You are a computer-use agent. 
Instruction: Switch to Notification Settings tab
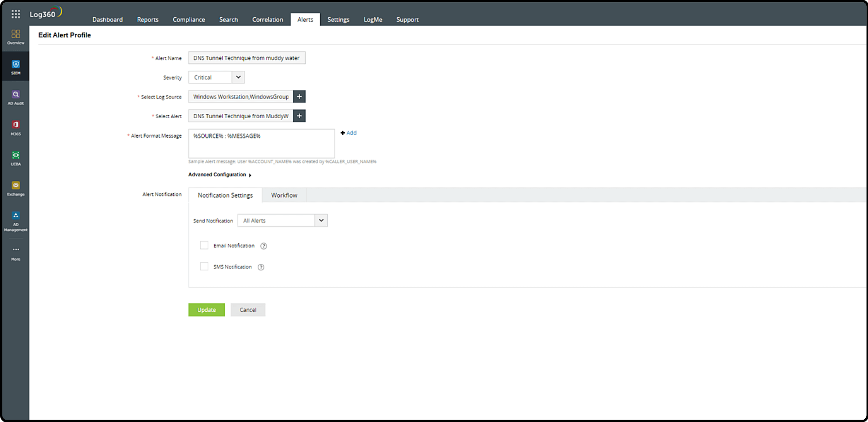(225, 195)
